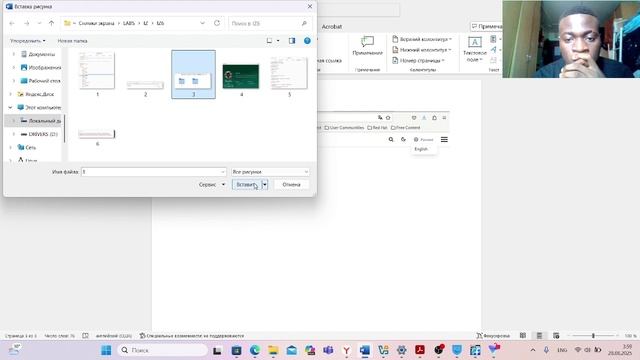
Task: Open the address bar history chevron
Action: tap(202, 23)
